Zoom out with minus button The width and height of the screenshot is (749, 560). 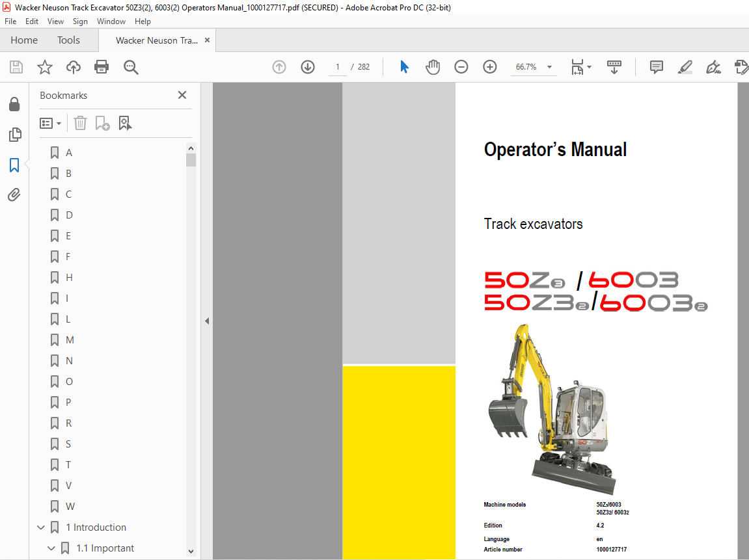(x=461, y=67)
